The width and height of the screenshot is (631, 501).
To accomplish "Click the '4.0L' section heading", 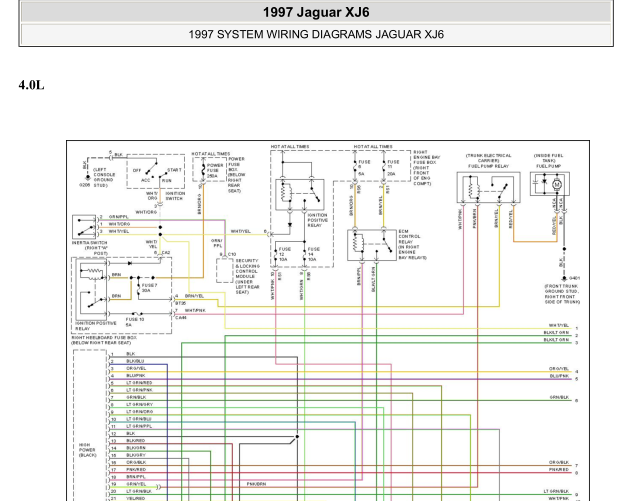I will click(x=31, y=85).
